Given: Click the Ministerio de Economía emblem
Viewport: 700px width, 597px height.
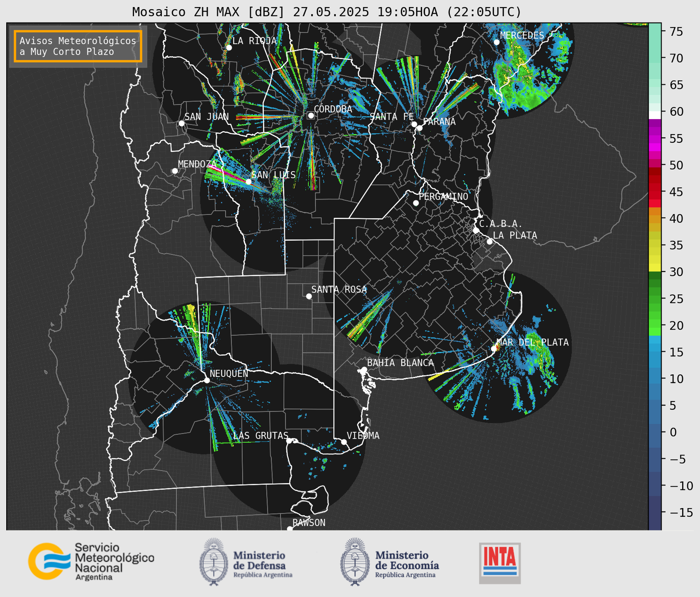Looking at the screenshot, I should 355,562.
